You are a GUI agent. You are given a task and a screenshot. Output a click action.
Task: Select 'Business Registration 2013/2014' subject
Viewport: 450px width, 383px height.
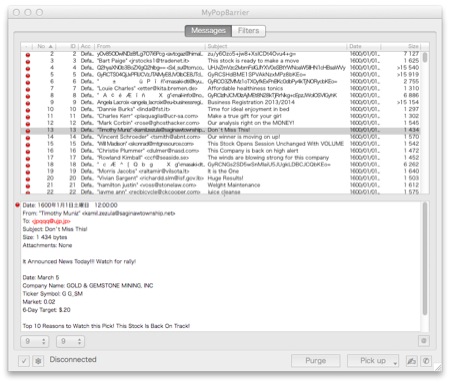coord(251,102)
